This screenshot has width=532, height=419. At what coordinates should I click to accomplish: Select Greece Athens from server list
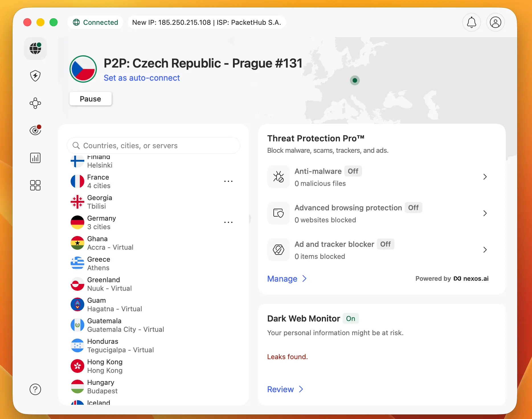coord(99,263)
